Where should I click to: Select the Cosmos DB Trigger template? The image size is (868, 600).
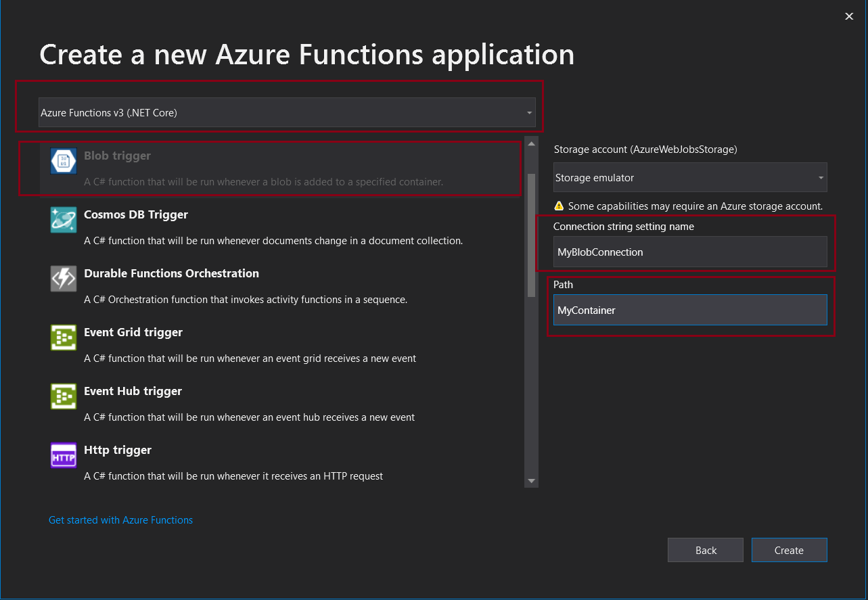pyautogui.click(x=271, y=227)
